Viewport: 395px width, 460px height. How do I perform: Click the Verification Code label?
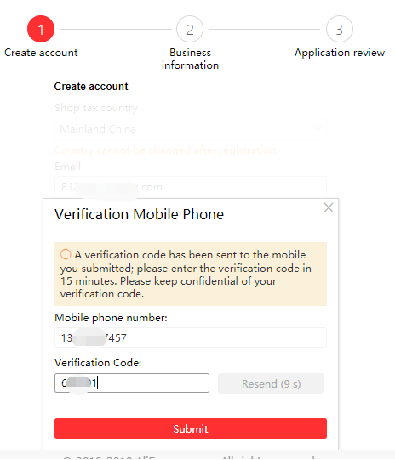(98, 362)
